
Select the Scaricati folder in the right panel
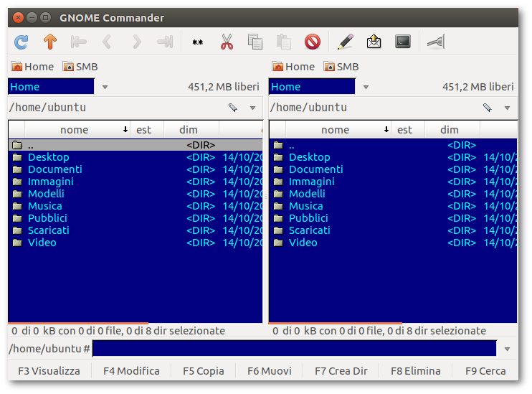click(x=309, y=230)
